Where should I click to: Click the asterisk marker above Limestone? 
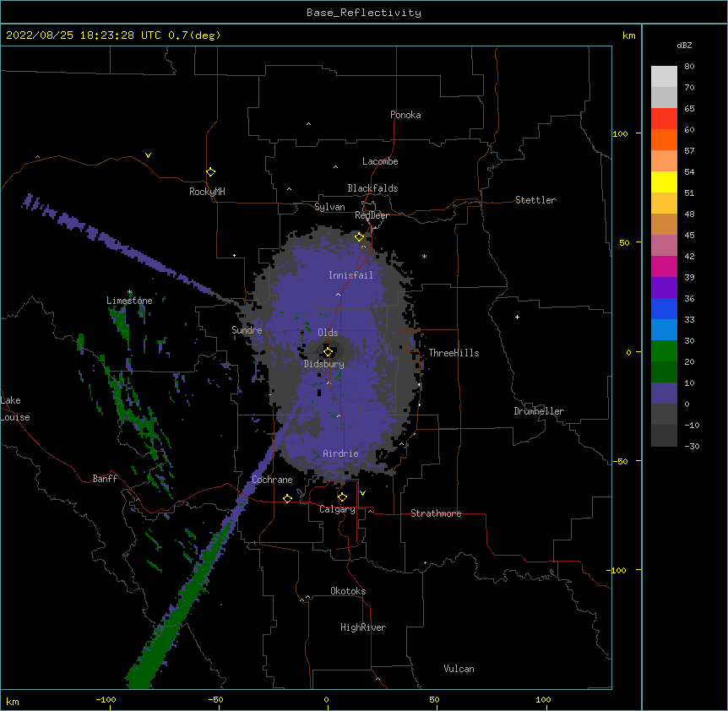tap(129, 292)
